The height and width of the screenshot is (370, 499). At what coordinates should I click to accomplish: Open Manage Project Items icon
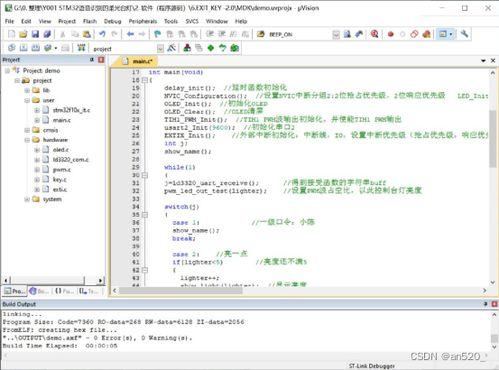(x=187, y=48)
